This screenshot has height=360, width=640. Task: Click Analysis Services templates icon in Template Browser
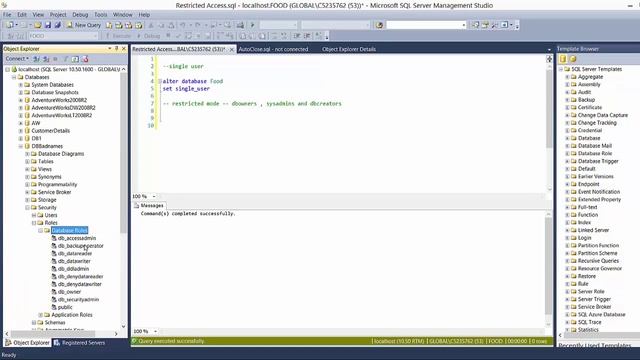(573, 59)
